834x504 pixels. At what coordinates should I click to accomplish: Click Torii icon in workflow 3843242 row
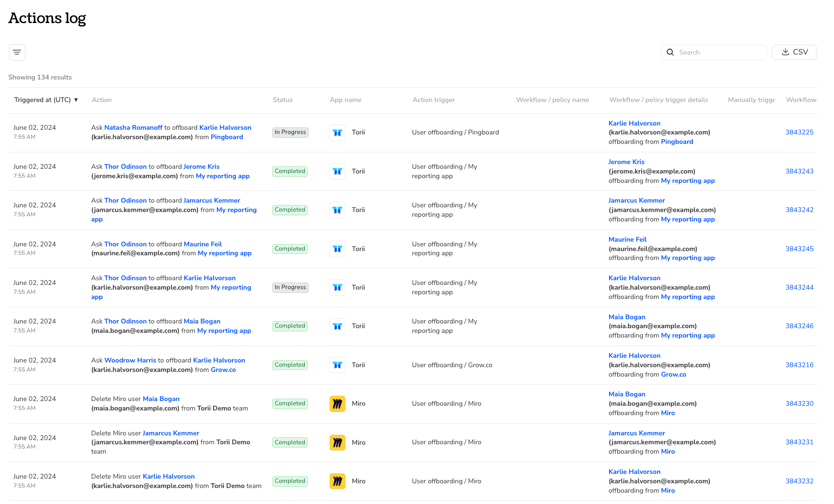(x=337, y=210)
